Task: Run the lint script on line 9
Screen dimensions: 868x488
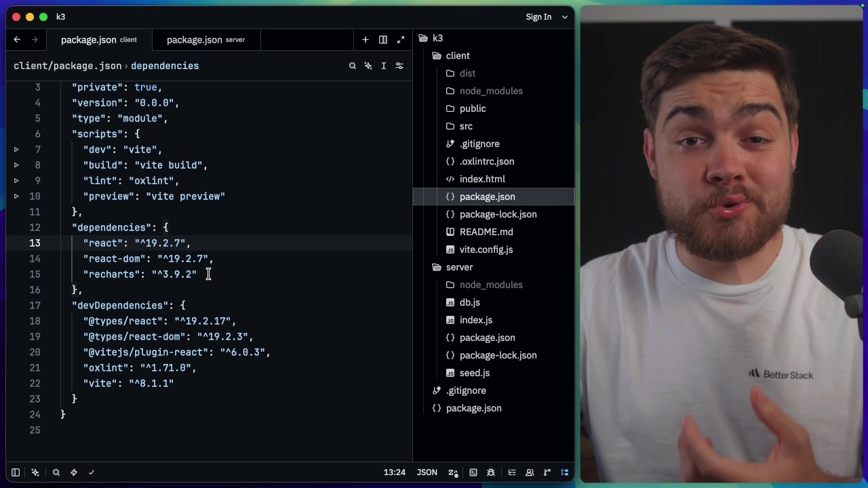Action: click(16, 180)
